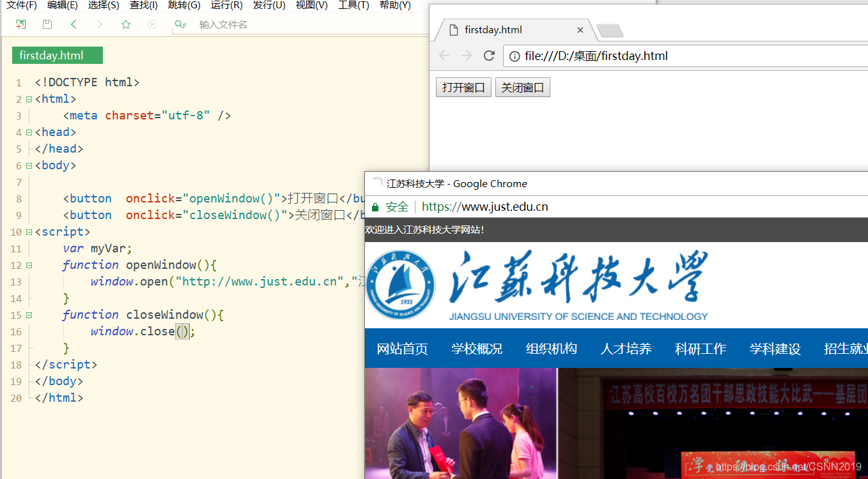Screen dimensions: 868x479
Task: Click the 安全 secure label in popup
Action: (x=397, y=207)
